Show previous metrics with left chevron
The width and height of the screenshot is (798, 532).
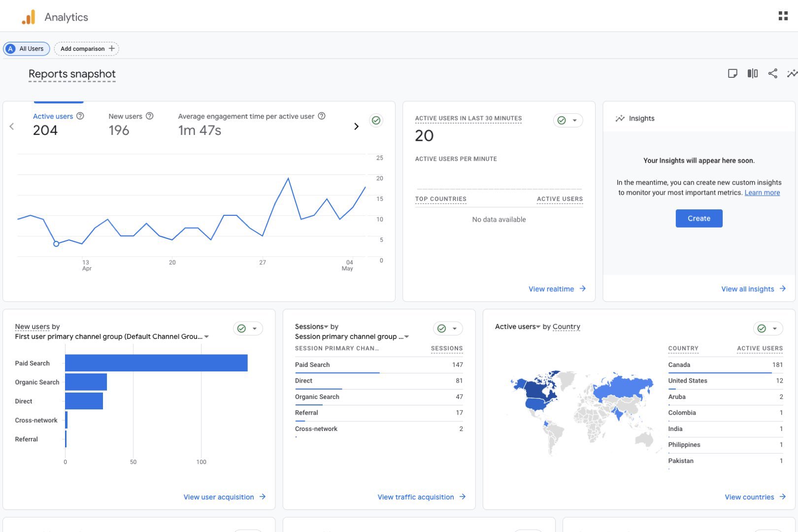[12, 127]
